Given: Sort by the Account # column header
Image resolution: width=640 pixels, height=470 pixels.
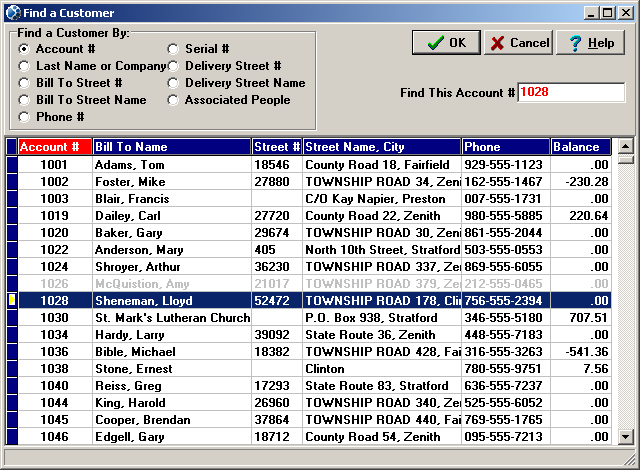Looking at the screenshot, I should [55, 147].
